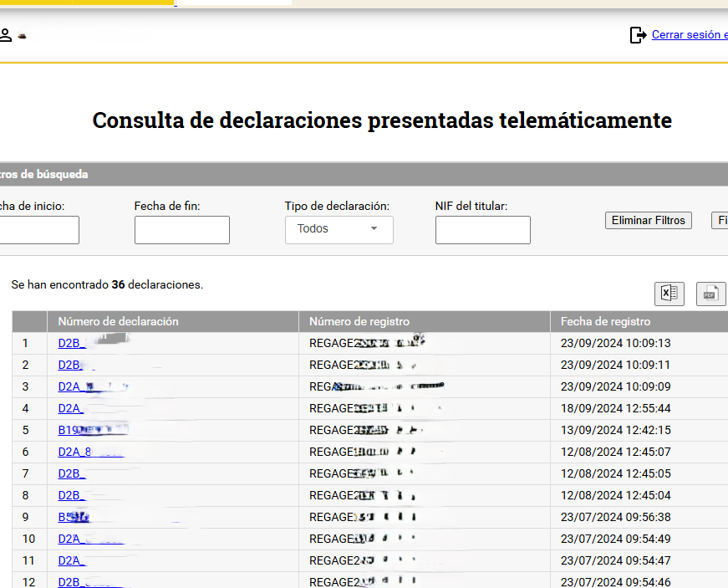The width and height of the screenshot is (728, 588).
Task: Open the D2A declaration in row 3
Action: 70,386
